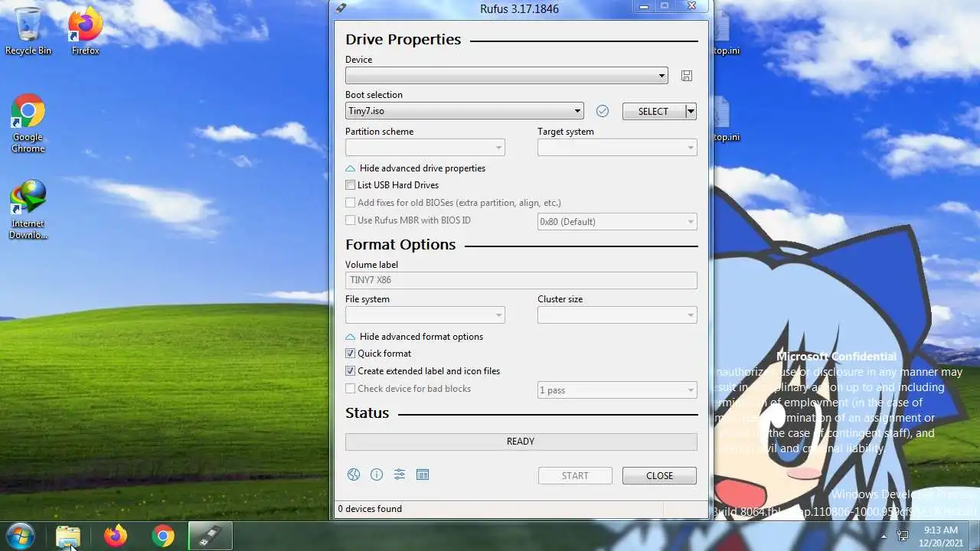Open the Partition scheme dropdown
The width and height of the screenshot is (980, 551).
[425, 148]
